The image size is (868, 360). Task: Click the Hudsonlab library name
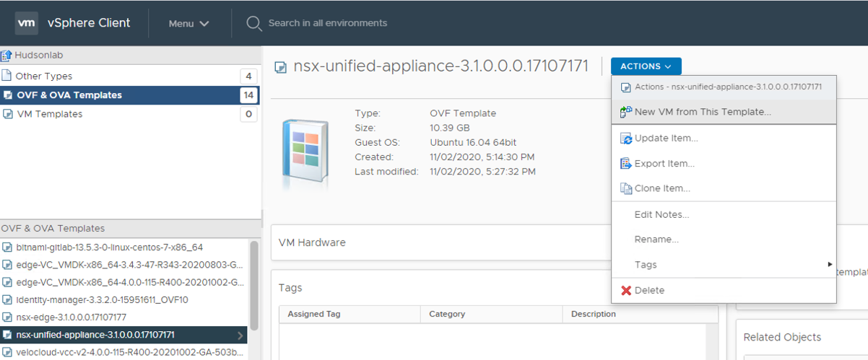[39, 55]
